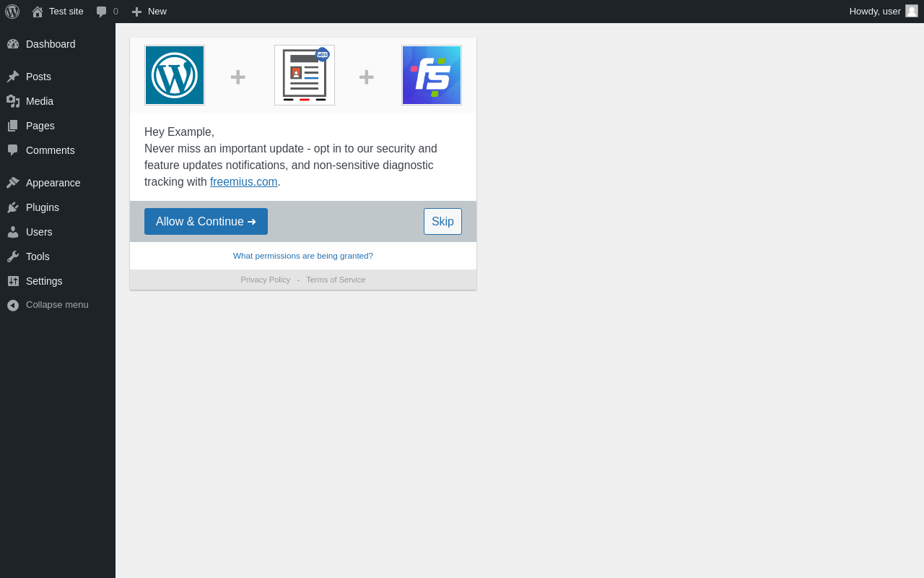Follow the freemius.com link
This screenshot has height=578, width=924.
(243, 182)
